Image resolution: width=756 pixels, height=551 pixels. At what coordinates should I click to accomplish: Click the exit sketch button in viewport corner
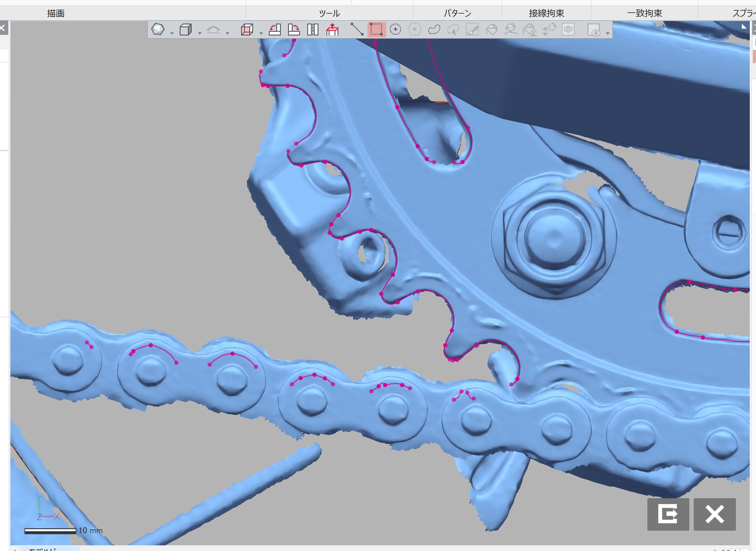668,514
